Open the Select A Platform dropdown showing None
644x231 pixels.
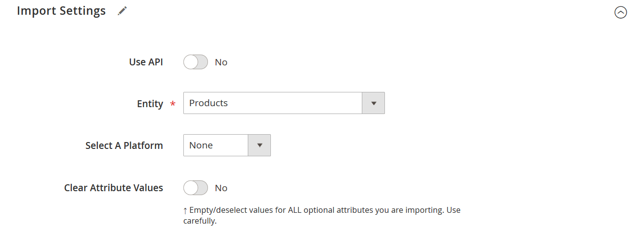point(227,145)
